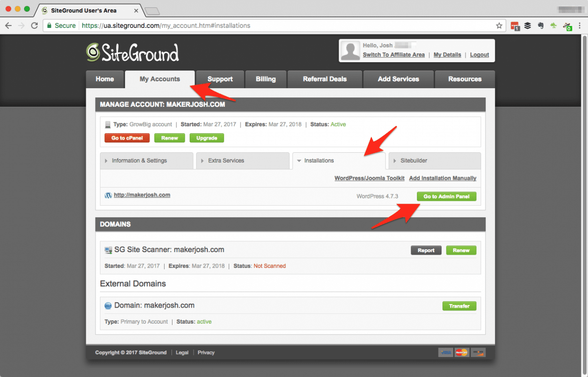The height and width of the screenshot is (377, 588).
Task: Click the SiteGround logo
Action: (132, 52)
